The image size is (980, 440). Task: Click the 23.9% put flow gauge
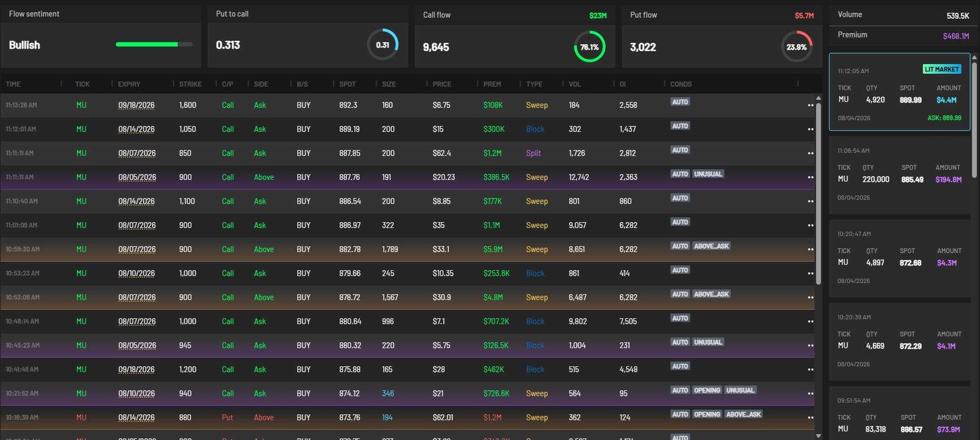(x=797, y=47)
